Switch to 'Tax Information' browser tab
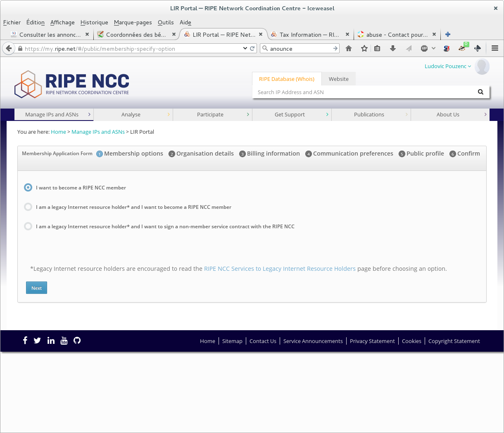The height and width of the screenshot is (433, 504). pos(309,35)
